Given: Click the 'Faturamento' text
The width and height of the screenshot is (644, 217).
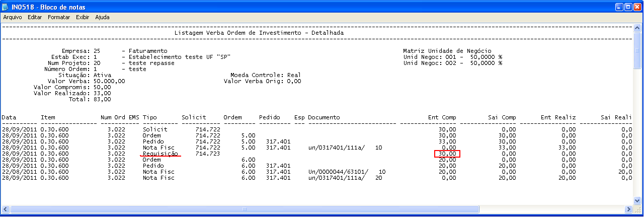Looking at the screenshot, I should point(148,51).
